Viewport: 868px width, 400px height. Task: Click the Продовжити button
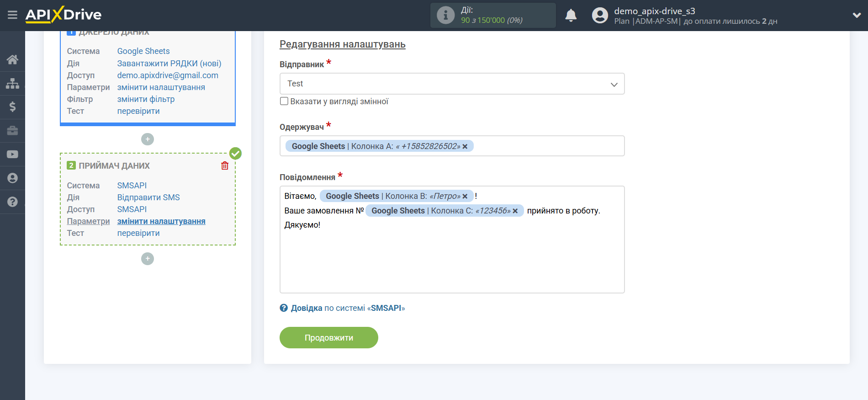329,338
